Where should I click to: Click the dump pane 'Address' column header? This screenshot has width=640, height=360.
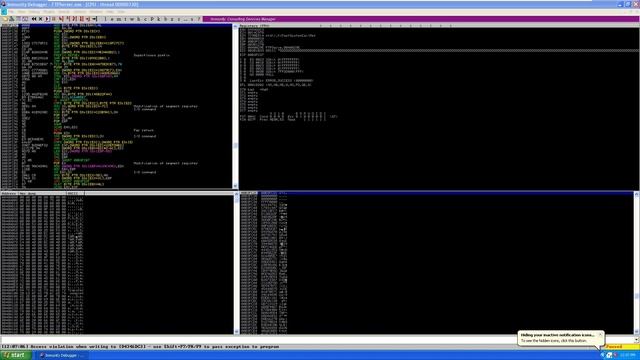click(9, 193)
